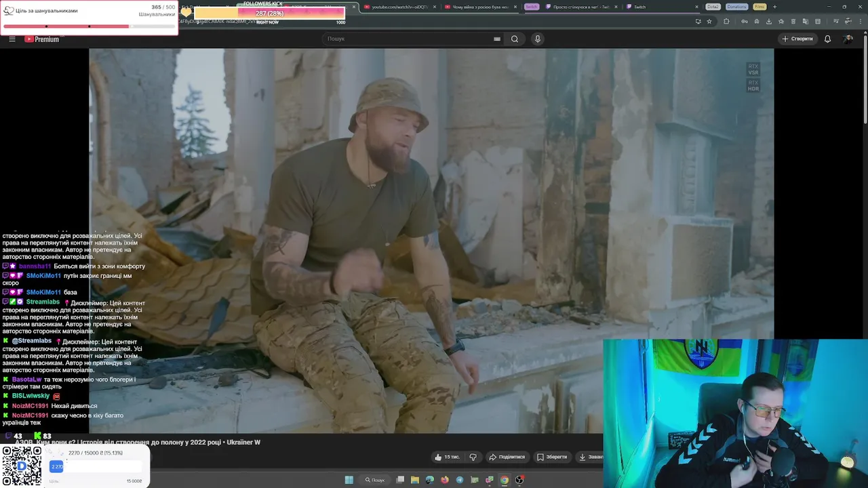Expand the Donations tab group
This screenshot has width=868, height=488.
[x=736, y=7]
